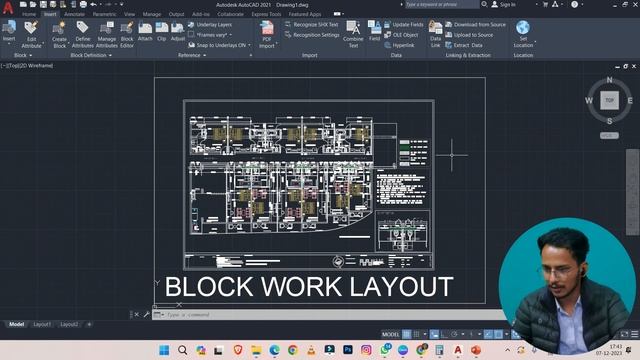Toggle clean screen icon in status bar
Screen dimensions: 640x360
pyautogui.click(x=624, y=334)
